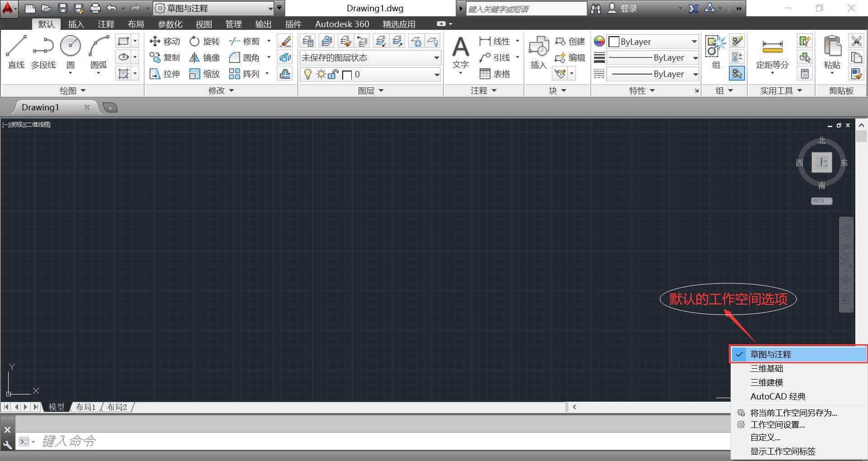Switch to the 参数化 ribbon tab

coord(170,24)
